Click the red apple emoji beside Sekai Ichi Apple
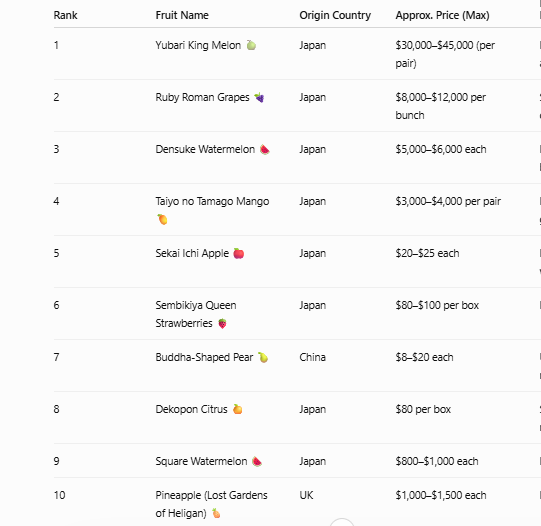Screen dimensions: 541x526 click(239, 254)
